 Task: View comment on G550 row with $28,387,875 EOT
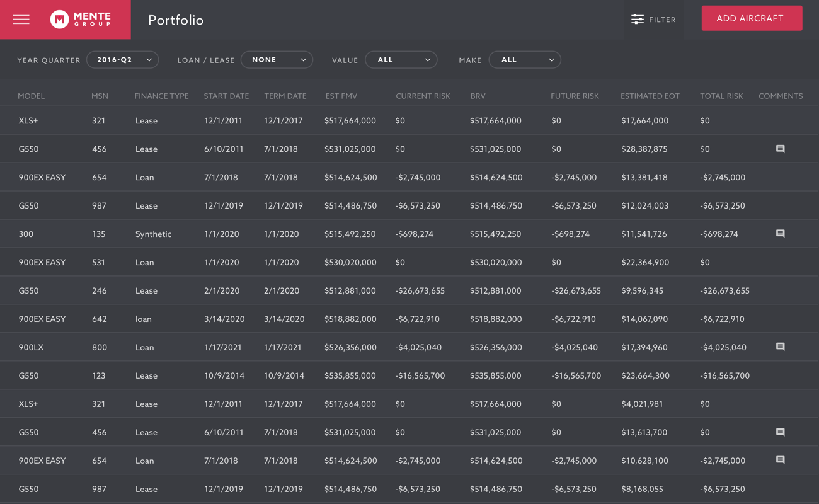tap(780, 149)
